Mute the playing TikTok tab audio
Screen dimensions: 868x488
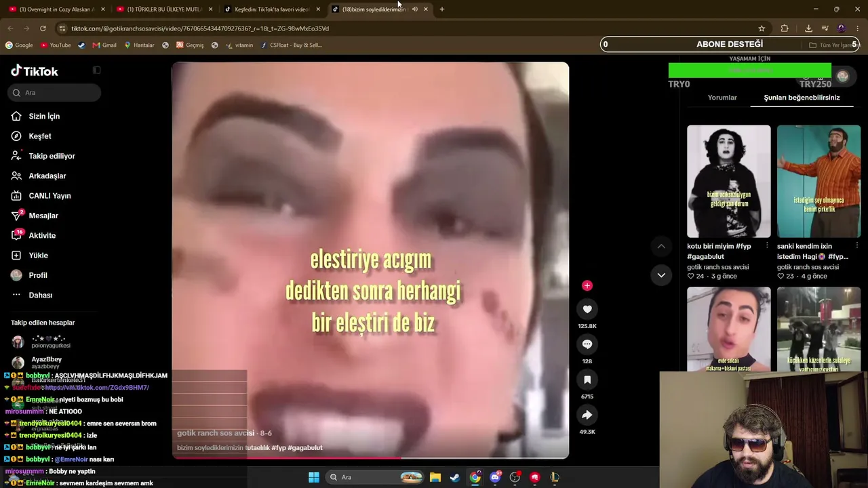(414, 9)
